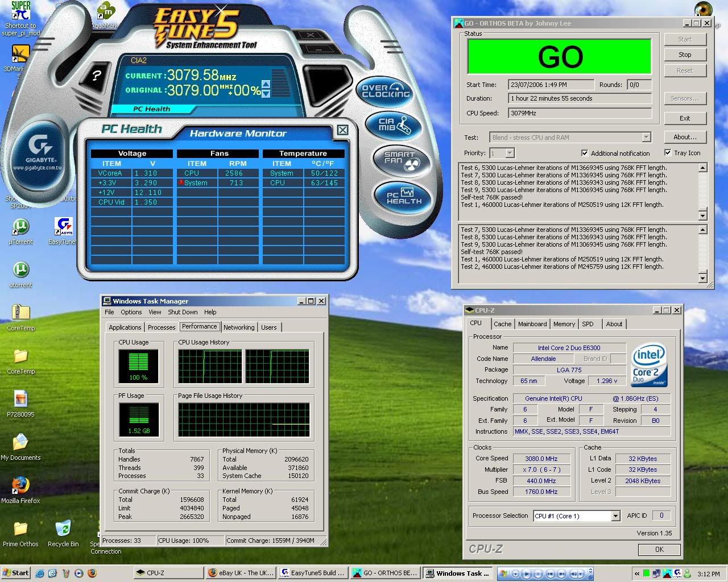Image resolution: width=728 pixels, height=582 pixels.
Task: Switch to Processes tab in Task Manager
Action: tap(162, 327)
